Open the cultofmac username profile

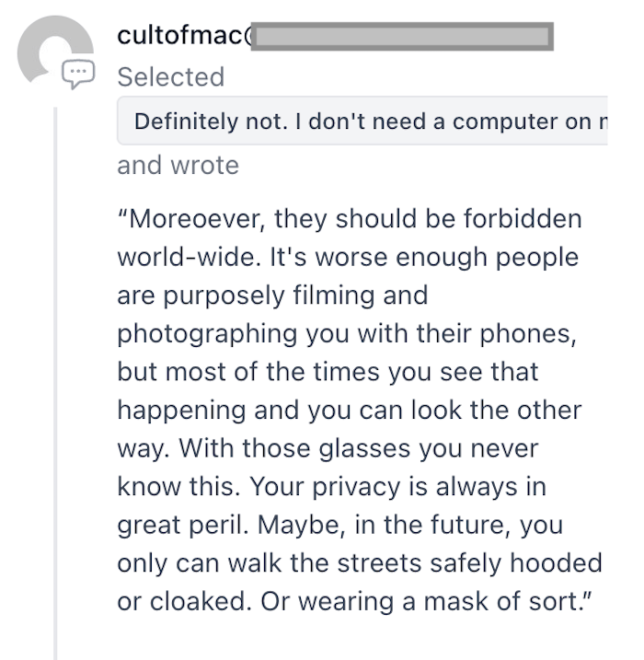click(x=184, y=35)
